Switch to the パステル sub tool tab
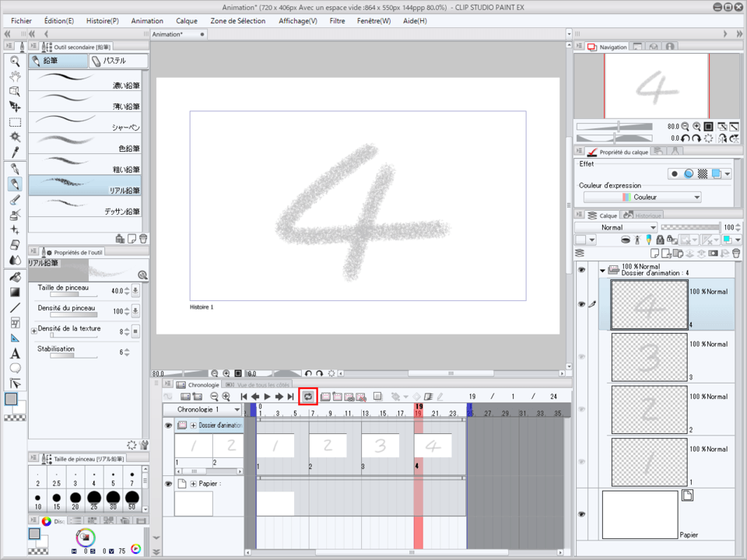747x560 pixels. [118, 61]
